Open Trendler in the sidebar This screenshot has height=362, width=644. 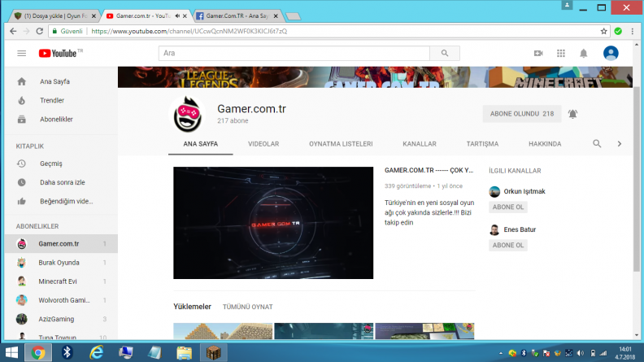tap(61, 100)
